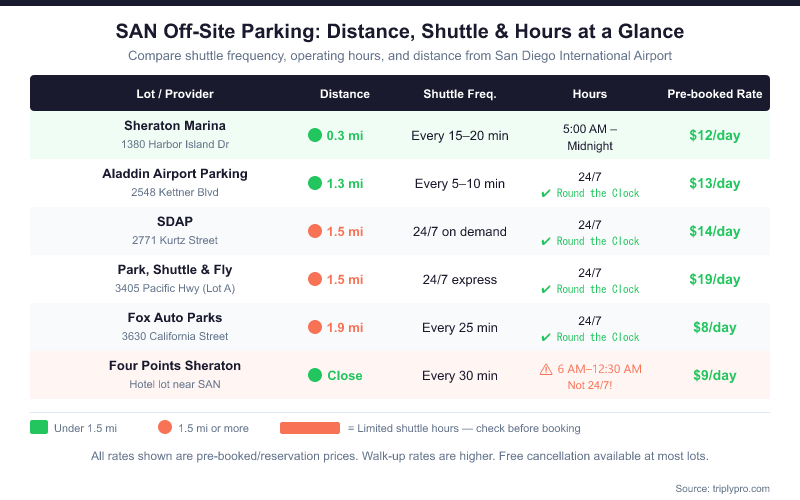
Task: Click the Lot / Provider column header
Action: pos(175,94)
